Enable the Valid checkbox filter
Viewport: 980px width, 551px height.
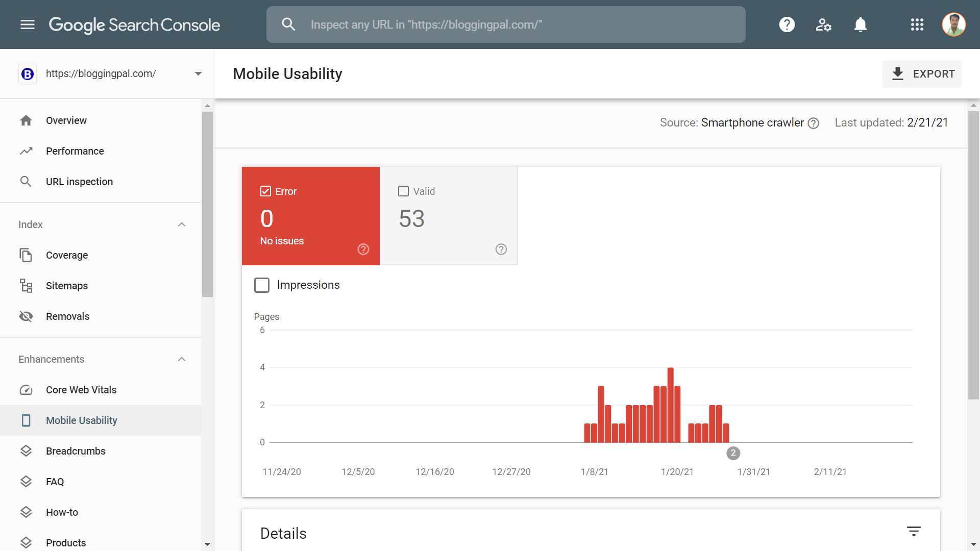pos(403,191)
